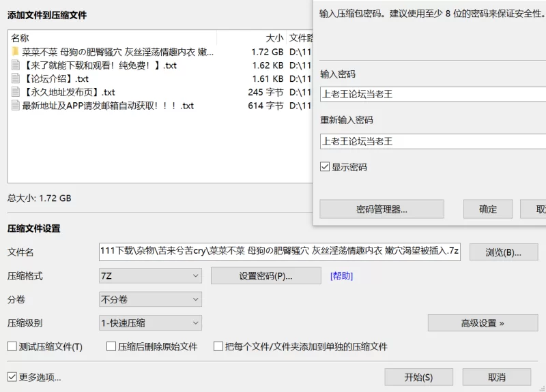Screen dimensions: 546x392
Task: Click the 245 字节 size cell
Action: [265, 92]
